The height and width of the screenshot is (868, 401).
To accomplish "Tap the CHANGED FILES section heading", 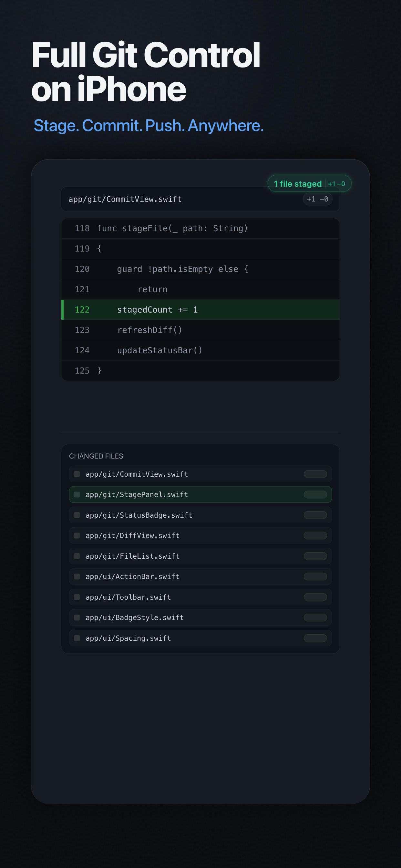I will (x=96, y=456).
